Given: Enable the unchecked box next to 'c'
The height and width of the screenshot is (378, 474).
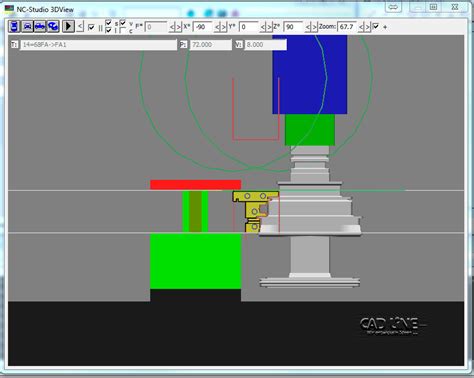Looking at the screenshot, I should pyautogui.click(x=123, y=30).
